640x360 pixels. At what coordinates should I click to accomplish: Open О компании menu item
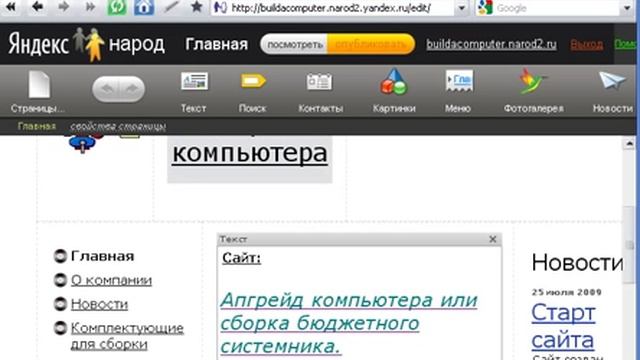click(x=111, y=280)
